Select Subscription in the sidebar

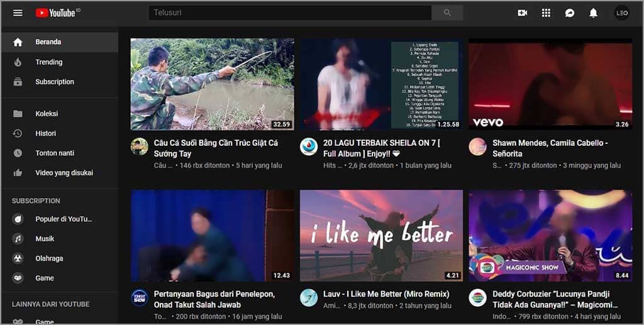60,82
